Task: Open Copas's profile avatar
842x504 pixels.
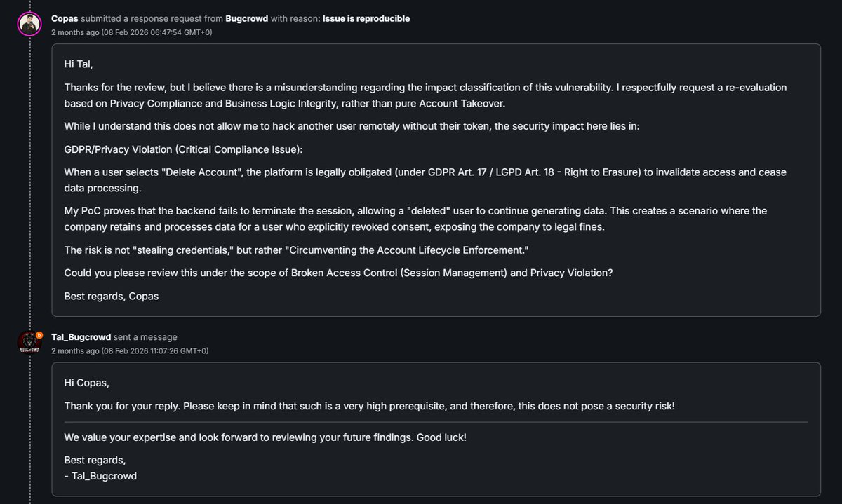Action: coord(29,24)
